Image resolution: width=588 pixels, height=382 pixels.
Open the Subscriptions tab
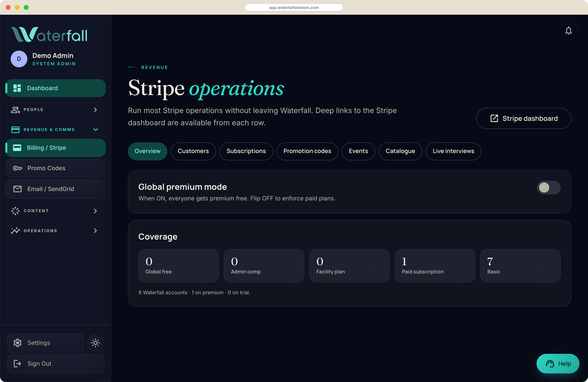tap(246, 151)
